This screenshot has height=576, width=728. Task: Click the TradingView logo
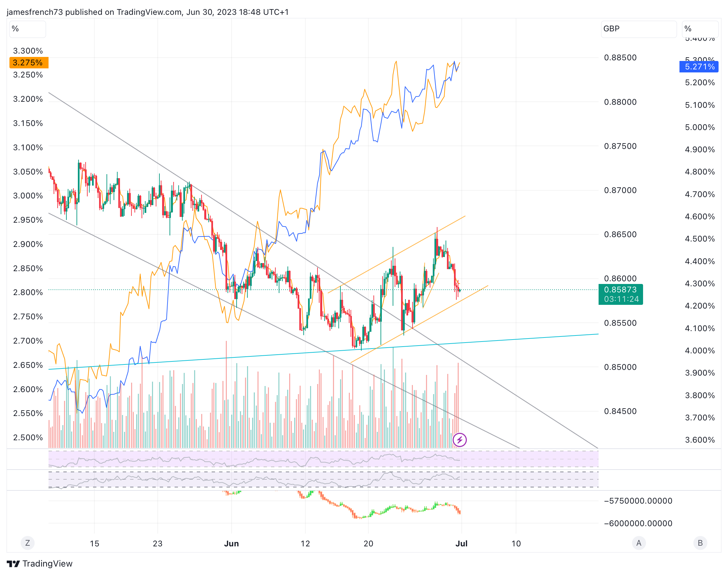coord(39,564)
